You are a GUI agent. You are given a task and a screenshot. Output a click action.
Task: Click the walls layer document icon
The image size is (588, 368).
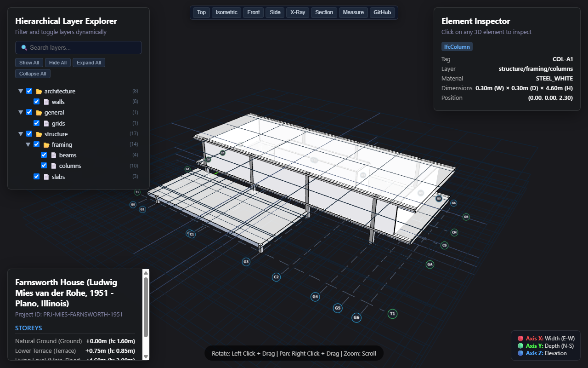(46, 102)
